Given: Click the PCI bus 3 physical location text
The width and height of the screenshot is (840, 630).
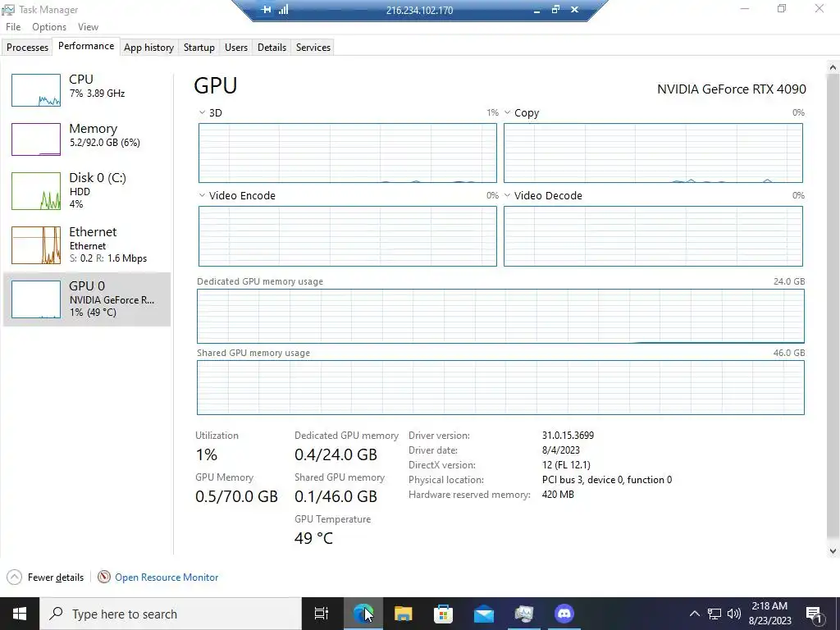Looking at the screenshot, I should (607, 479).
